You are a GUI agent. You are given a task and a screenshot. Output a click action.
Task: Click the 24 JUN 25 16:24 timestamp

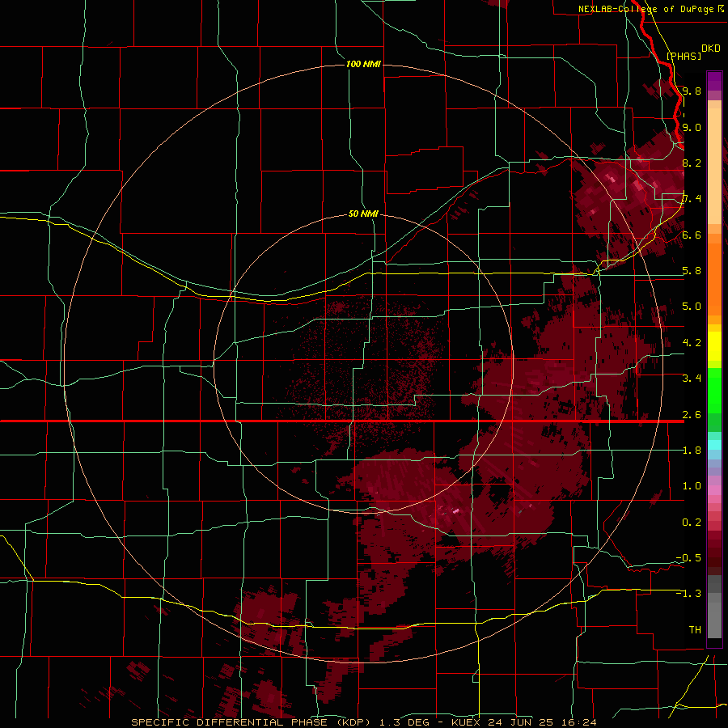click(542, 722)
